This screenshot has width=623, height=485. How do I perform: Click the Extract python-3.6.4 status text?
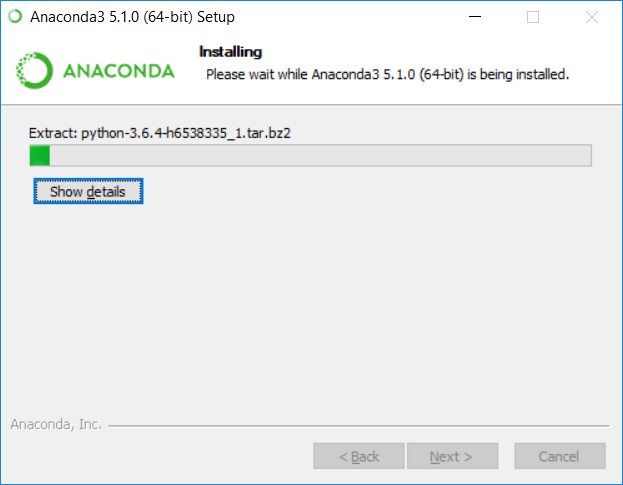[160, 133]
